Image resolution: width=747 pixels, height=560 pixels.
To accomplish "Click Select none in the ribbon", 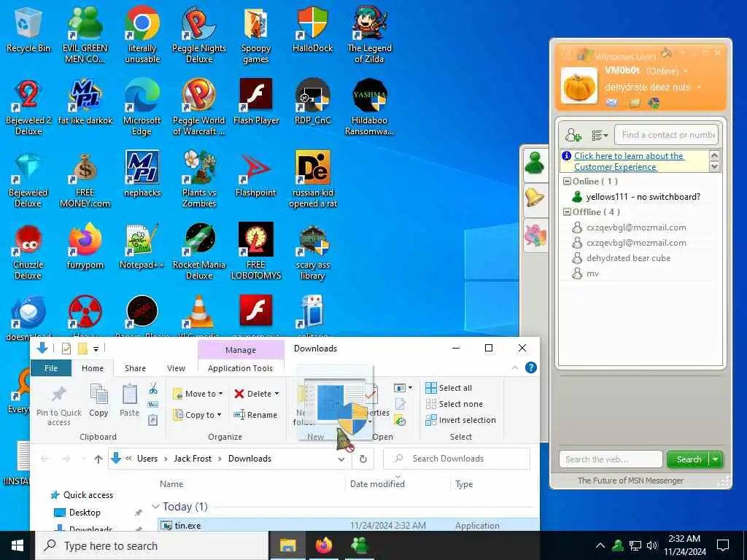I will (454, 404).
